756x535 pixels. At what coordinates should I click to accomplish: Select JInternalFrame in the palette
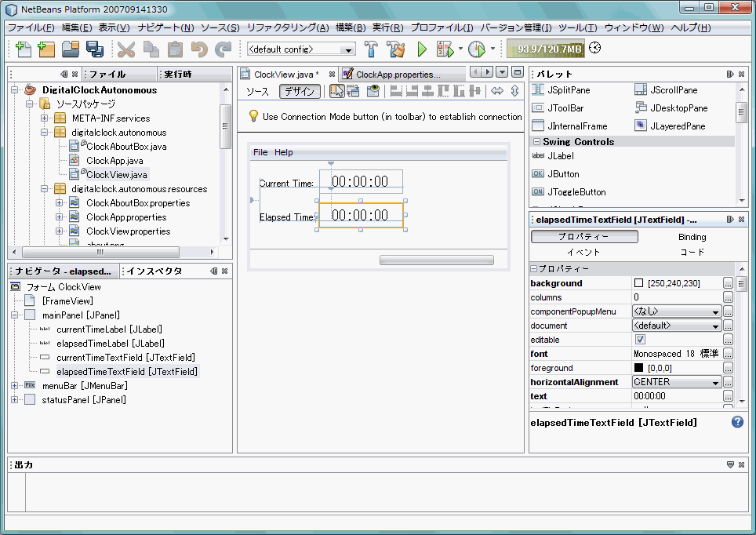[x=569, y=126]
